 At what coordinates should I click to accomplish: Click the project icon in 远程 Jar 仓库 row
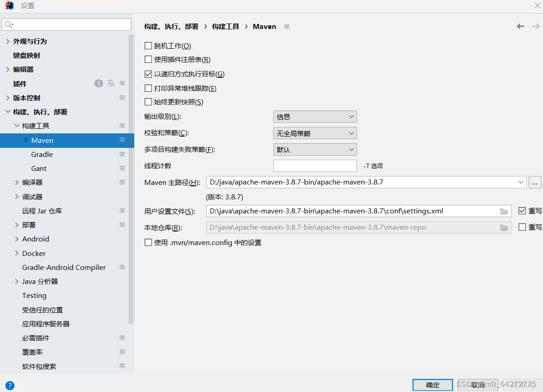122,211
